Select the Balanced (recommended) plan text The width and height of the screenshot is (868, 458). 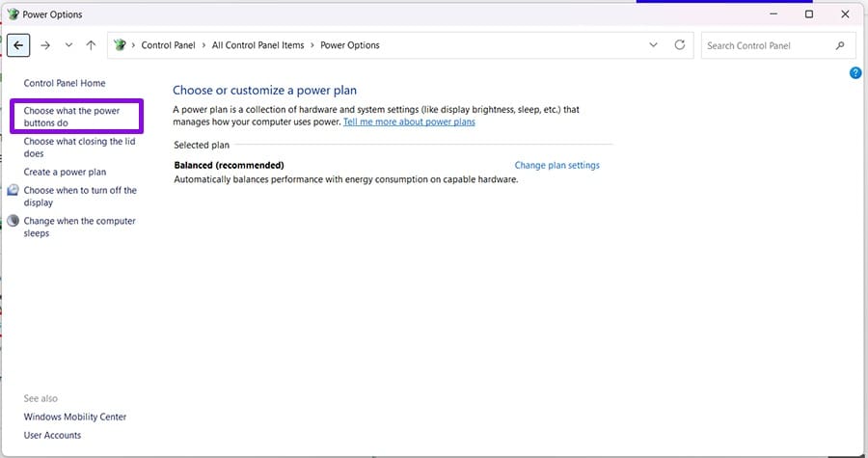[229, 165]
